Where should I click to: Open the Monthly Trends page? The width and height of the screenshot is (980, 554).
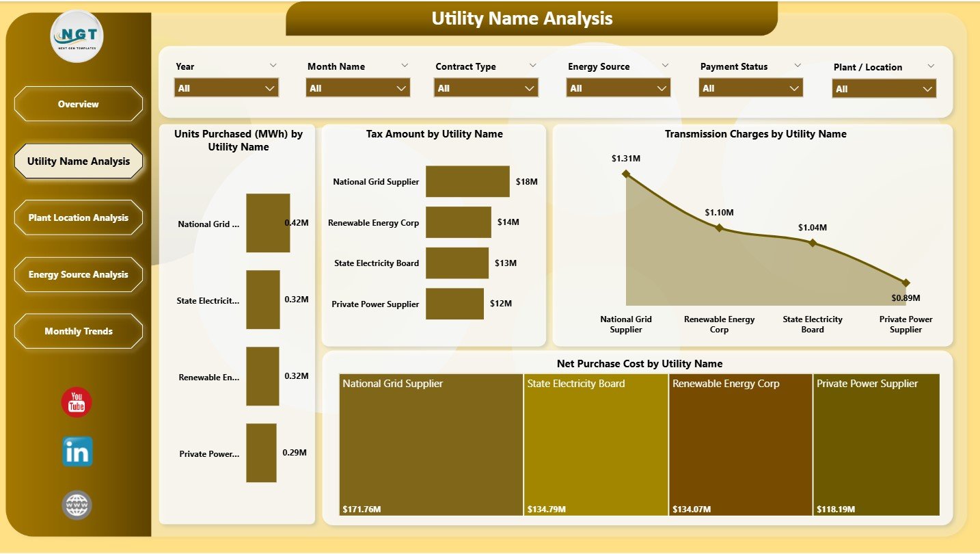(x=78, y=331)
